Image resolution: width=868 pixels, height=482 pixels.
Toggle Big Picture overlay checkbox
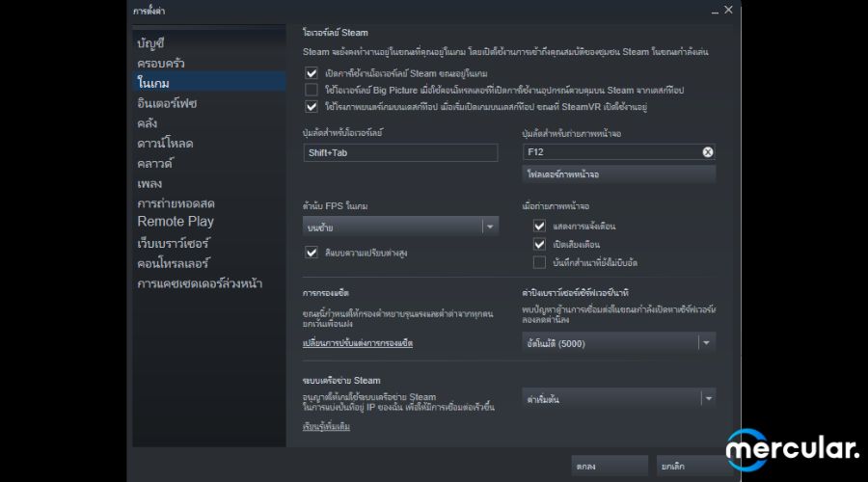click(312, 90)
